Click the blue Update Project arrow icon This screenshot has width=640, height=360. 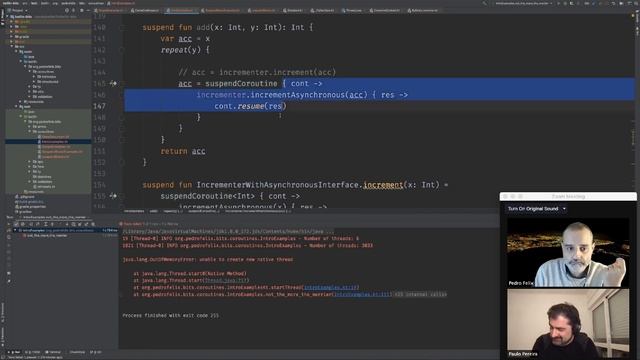point(593,3)
